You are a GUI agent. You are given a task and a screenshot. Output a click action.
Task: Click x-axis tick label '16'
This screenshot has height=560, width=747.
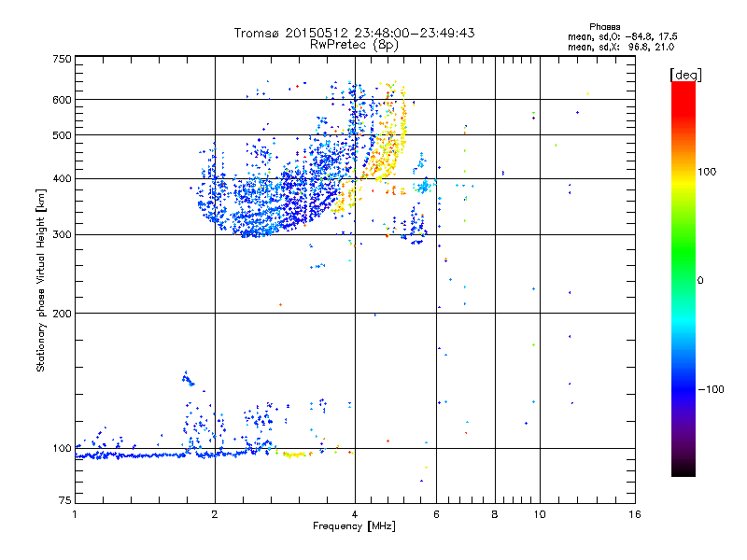(635, 514)
